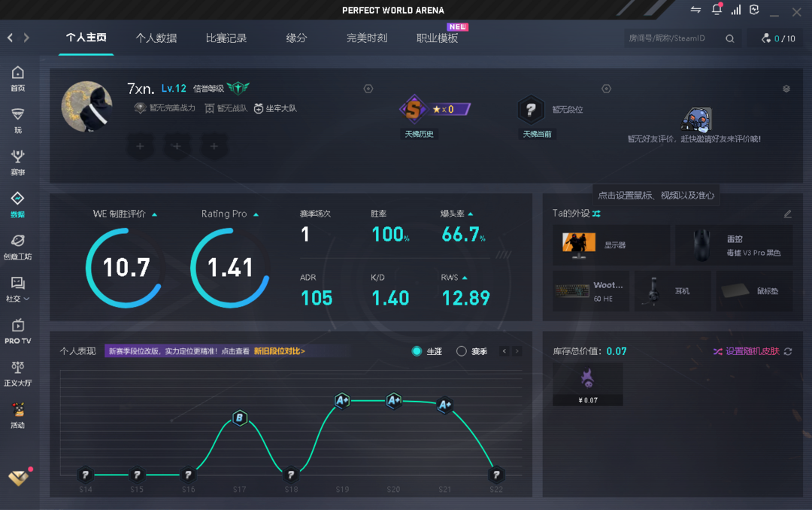Click the room/nickname/SteamID search field

(674, 38)
